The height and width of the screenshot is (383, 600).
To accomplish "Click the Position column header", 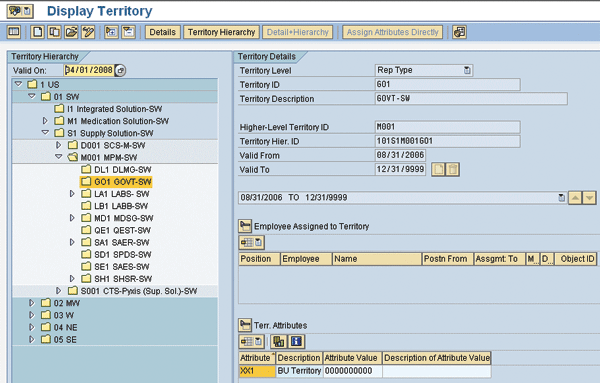I will click(x=259, y=259).
